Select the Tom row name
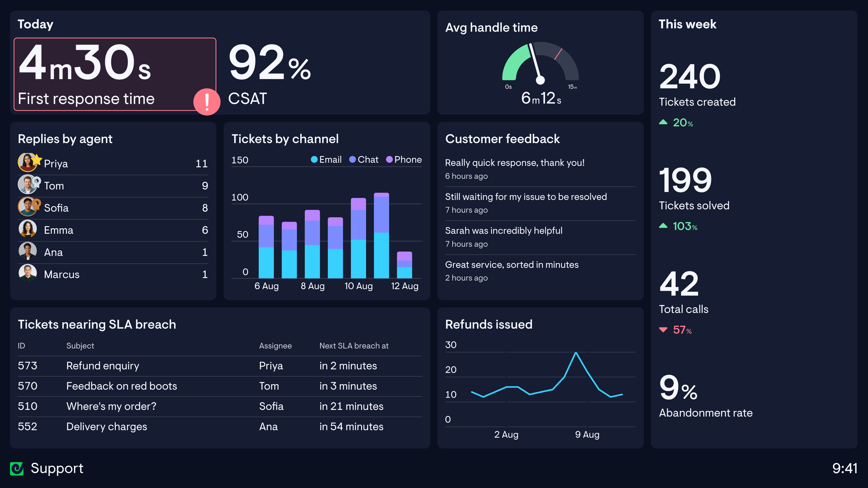The width and height of the screenshot is (868, 488). [x=54, y=186]
